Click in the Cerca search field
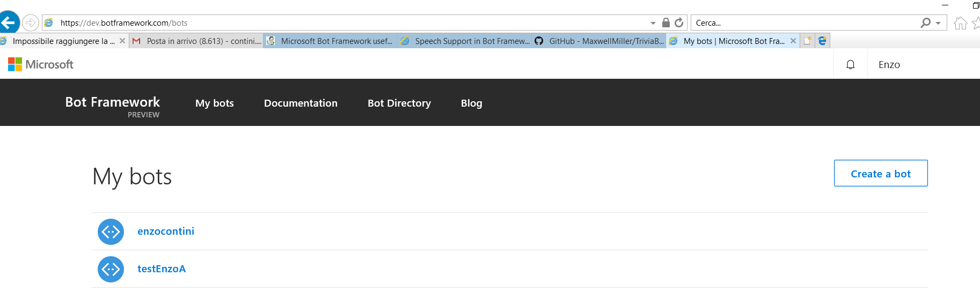 (805, 23)
